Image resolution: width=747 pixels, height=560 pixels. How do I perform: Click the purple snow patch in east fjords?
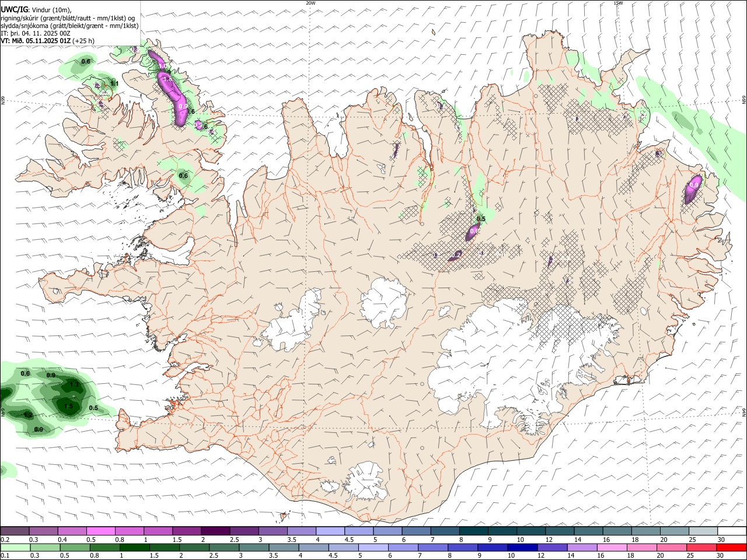pos(693,188)
